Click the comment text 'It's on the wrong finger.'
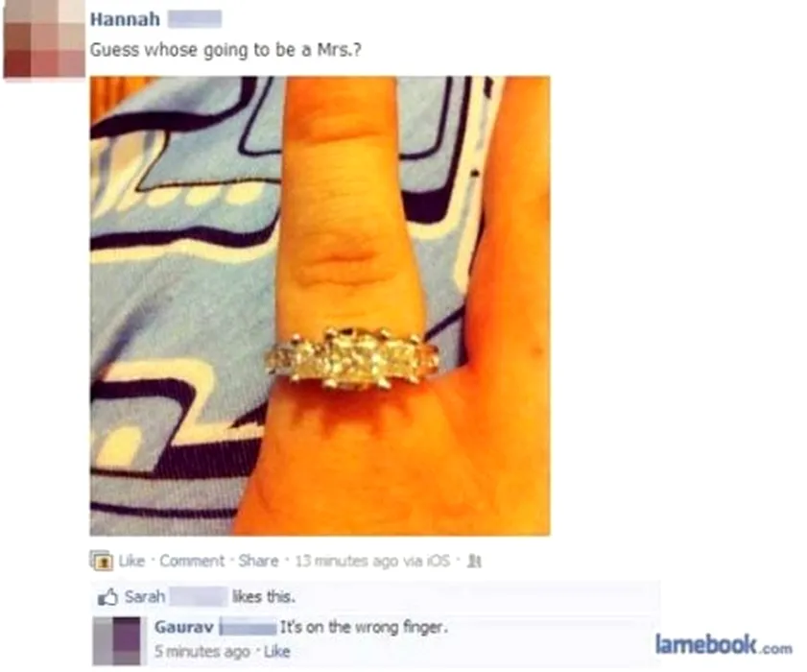 click(x=364, y=627)
